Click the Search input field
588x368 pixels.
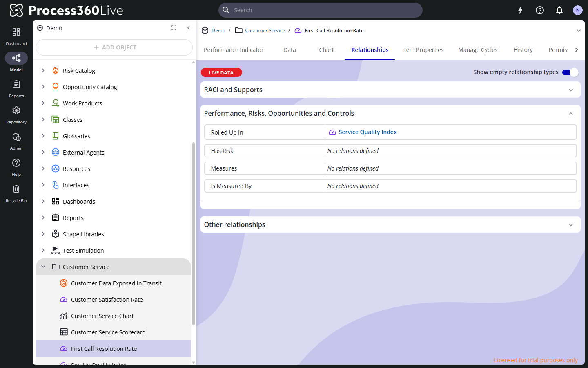click(321, 10)
